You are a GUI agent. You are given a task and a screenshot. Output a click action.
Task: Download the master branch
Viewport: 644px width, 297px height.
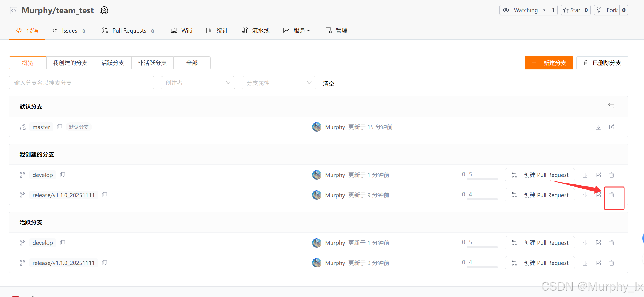(598, 127)
